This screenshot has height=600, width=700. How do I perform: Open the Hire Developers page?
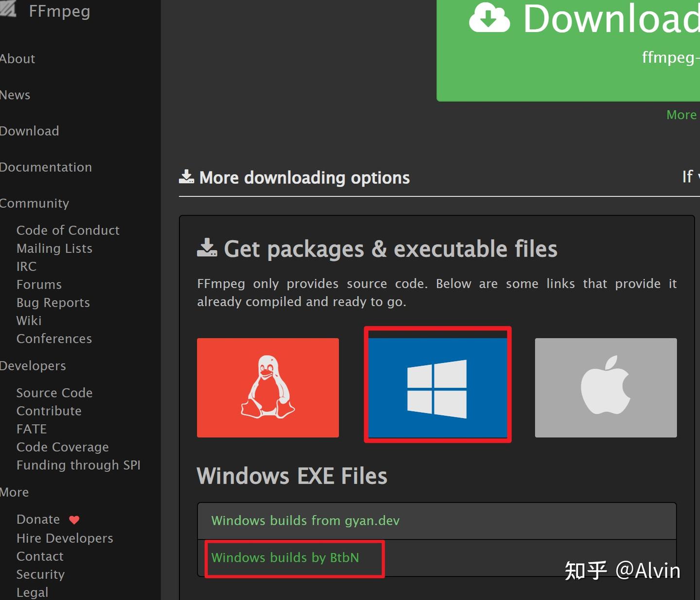tap(65, 538)
